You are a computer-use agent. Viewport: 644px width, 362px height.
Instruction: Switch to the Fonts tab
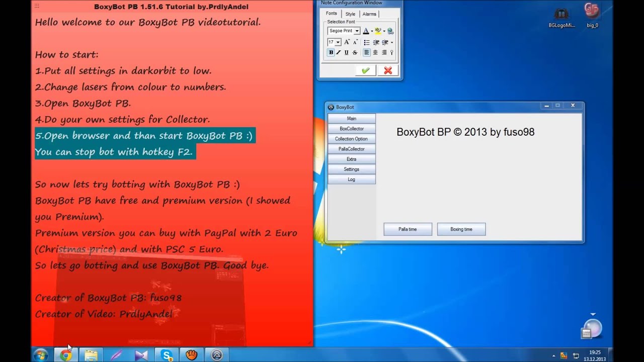[332, 14]
